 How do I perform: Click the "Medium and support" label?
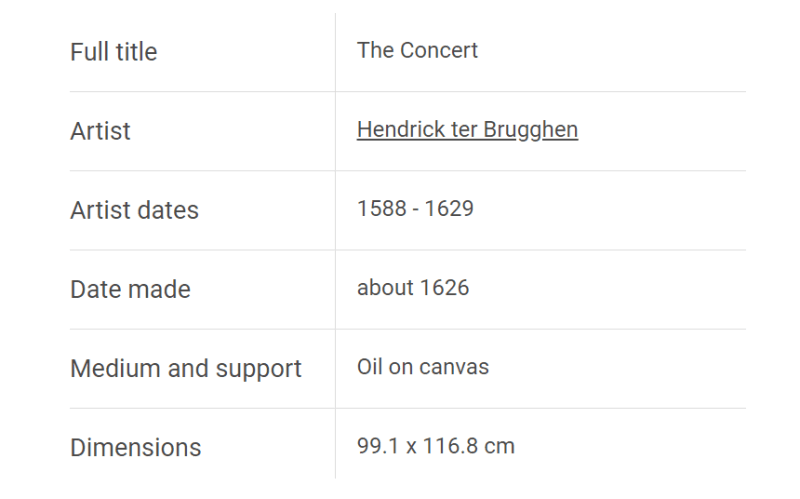[186, 369]
